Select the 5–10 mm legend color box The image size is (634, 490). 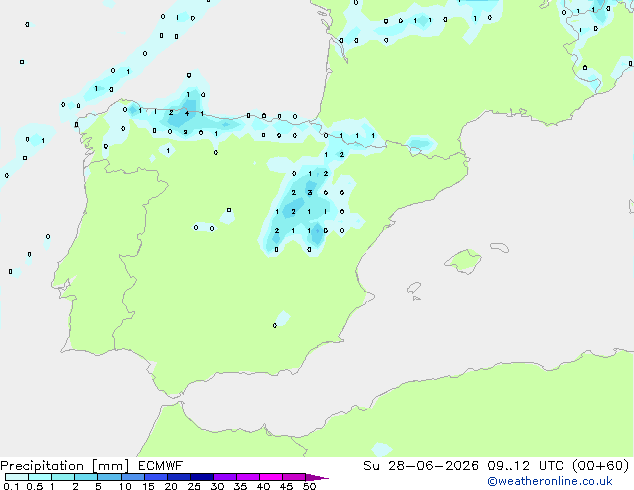(x=109, y=477)
